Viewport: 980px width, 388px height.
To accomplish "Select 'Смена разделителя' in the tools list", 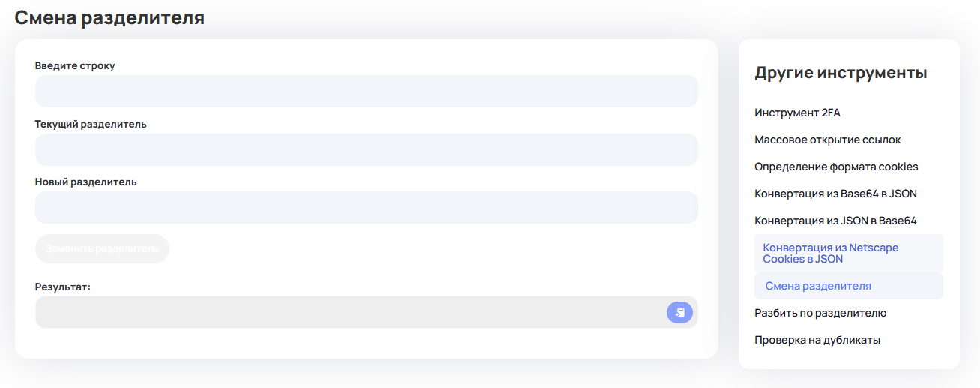I will [849, 286].
